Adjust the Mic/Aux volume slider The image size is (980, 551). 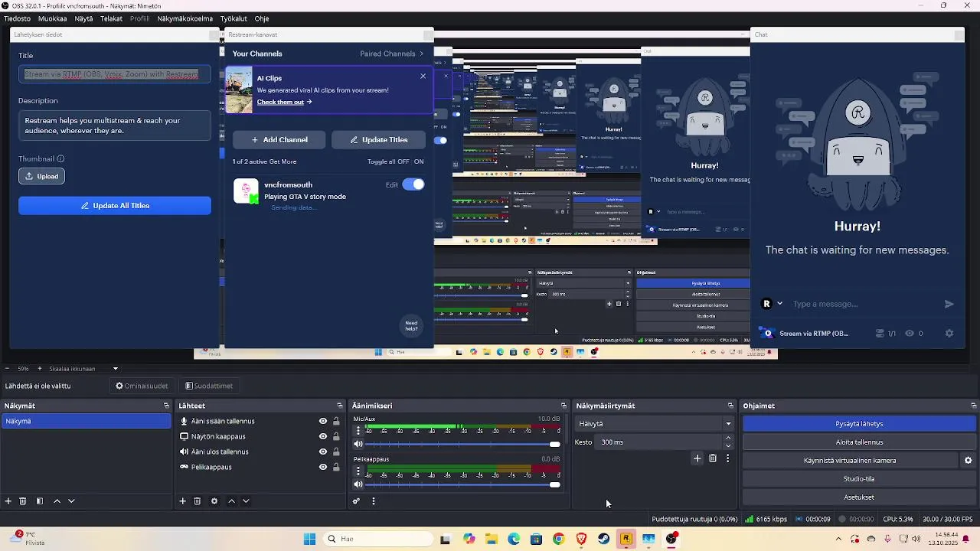coord(462,444)
